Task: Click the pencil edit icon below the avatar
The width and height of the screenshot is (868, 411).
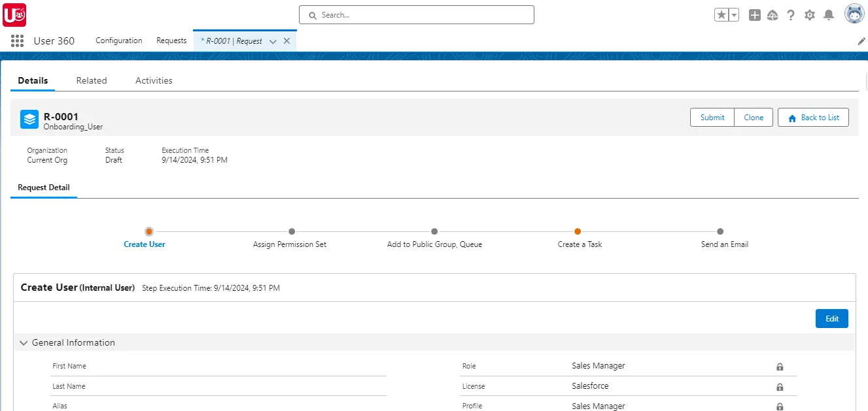Action: 861,41
